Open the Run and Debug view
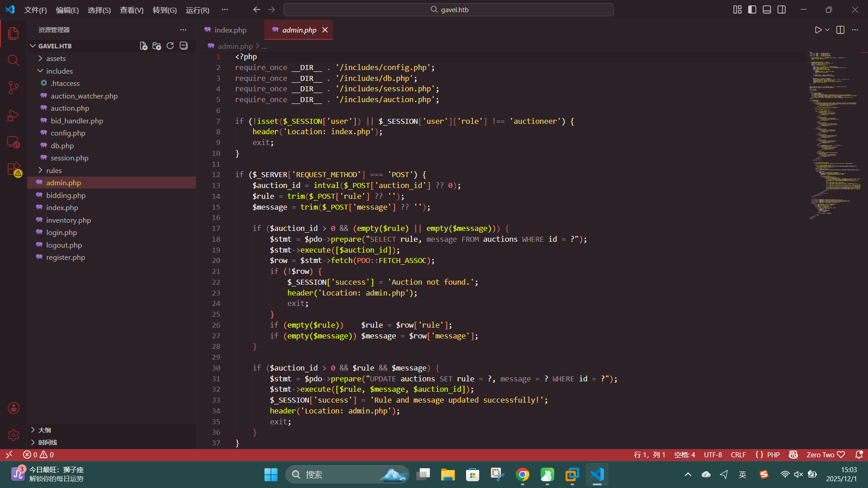Viewport: 868px width, 488px height. pyautogui.click(x=14, y=116)
